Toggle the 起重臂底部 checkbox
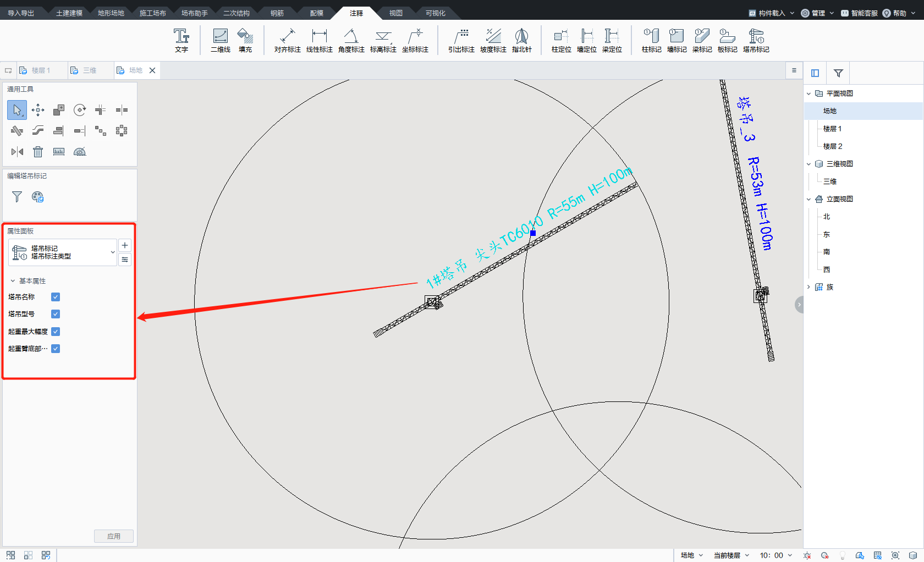This screenshot has width=924, height=562. point(56,349)
